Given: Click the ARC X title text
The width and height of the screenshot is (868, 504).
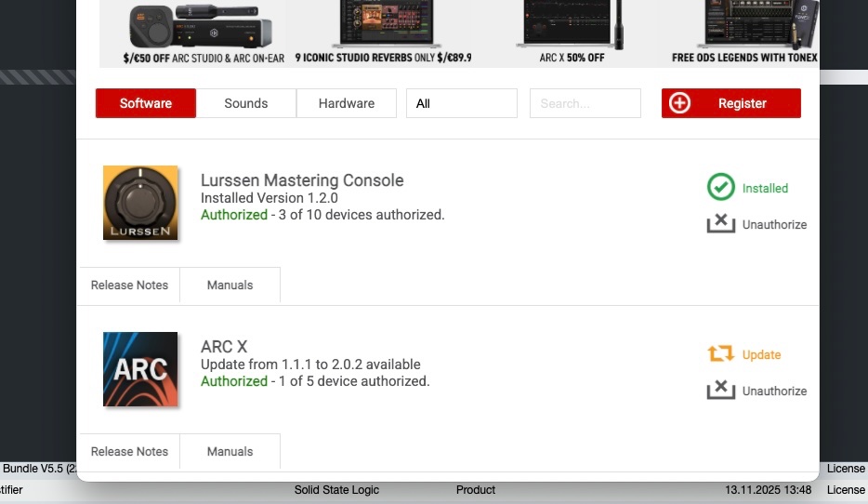Looking at the screenshot, I should [x=224, y=347].
